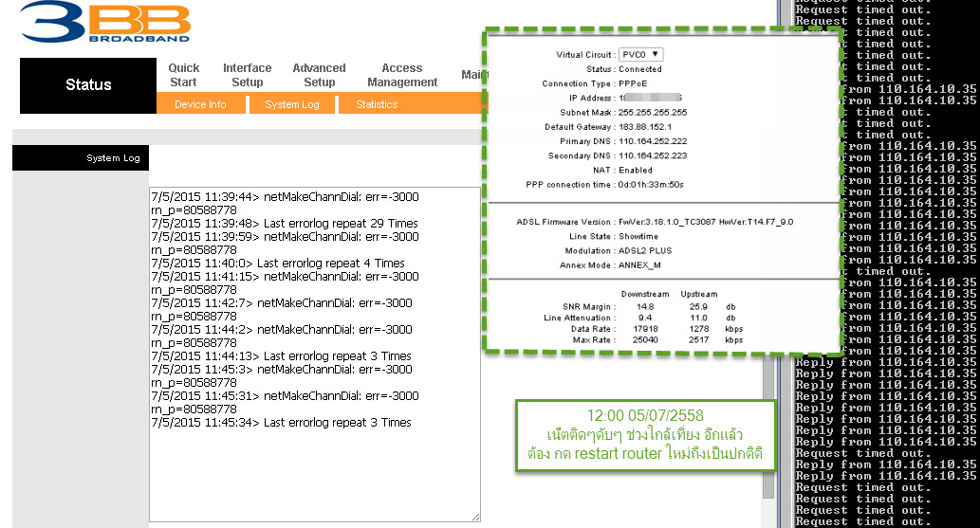Select upstream max rate 2517
The width and height of the screenshot is (980, 528).
(699, 340)
